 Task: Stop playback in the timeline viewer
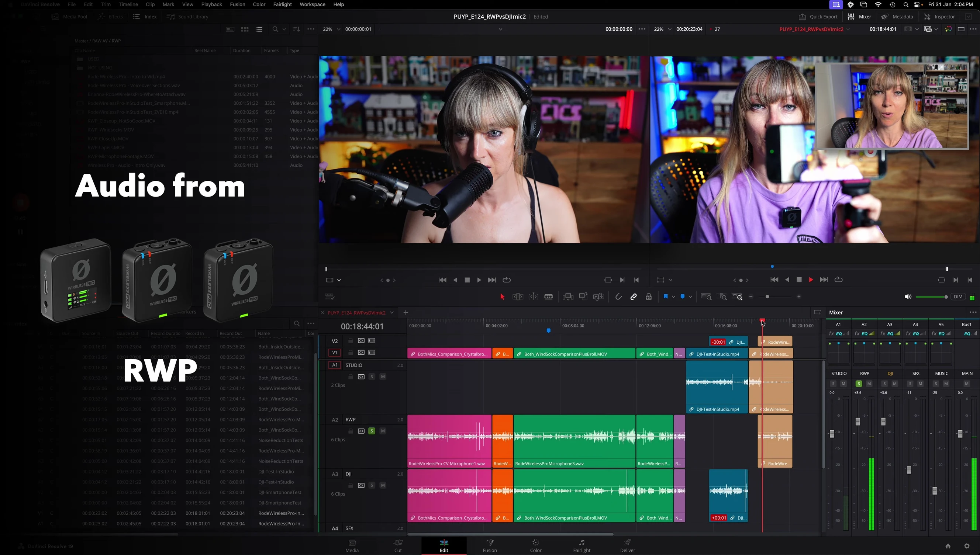(799, 280)
